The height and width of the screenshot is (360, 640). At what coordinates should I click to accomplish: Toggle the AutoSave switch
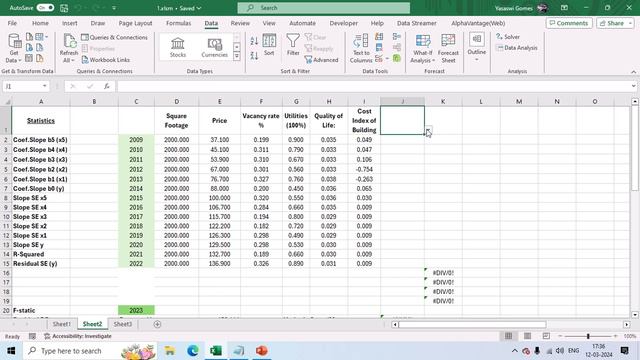tap(45, 8)
